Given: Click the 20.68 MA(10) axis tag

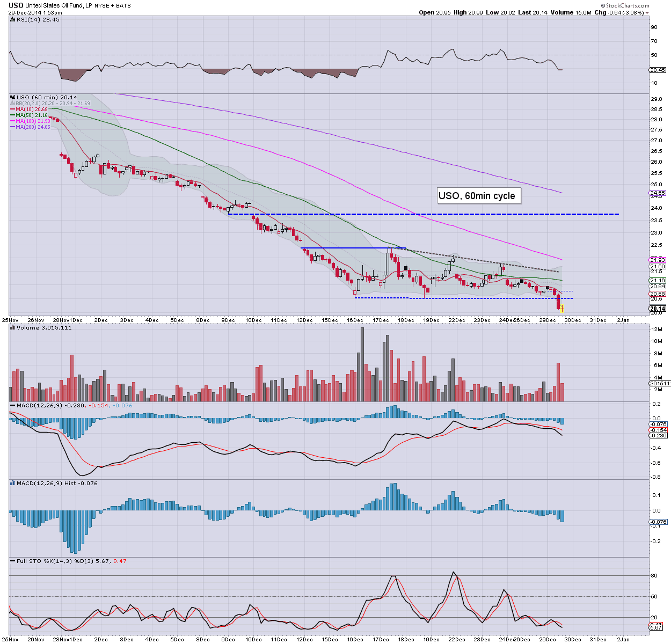Looking at the screenshot, I should click(x=658, y=294).
